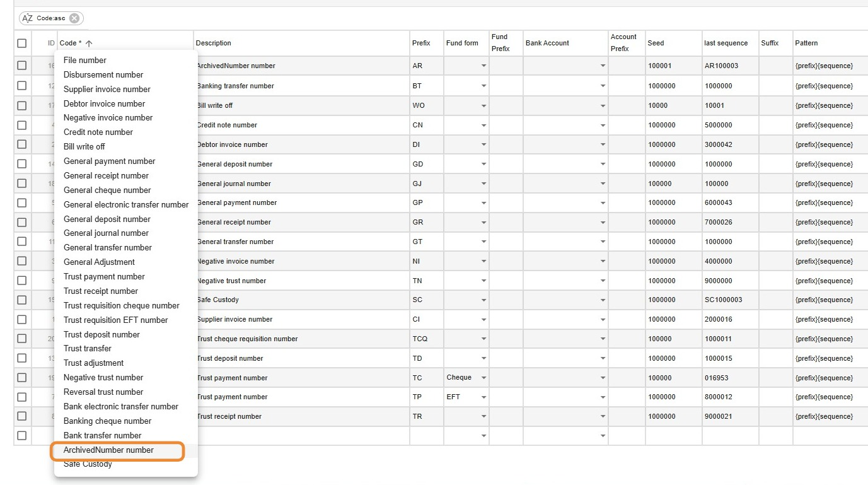868x485 pixels.
Task: Remove the Code:asc sort filter chip
Action: (74, 18)
